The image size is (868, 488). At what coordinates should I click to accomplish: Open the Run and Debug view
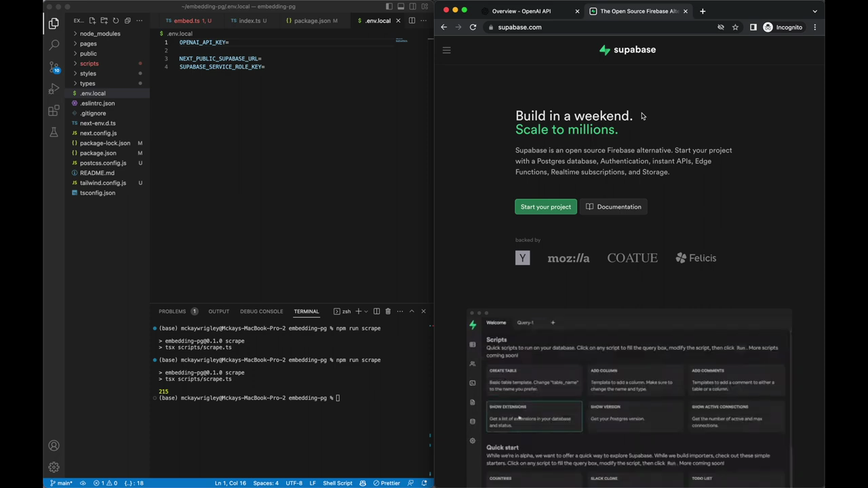click(54, 89)
